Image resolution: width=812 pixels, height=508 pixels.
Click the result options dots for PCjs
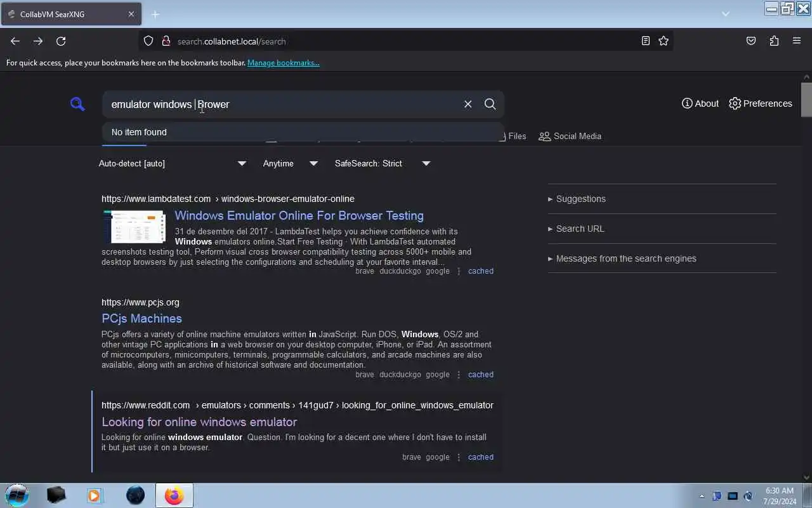459,375
